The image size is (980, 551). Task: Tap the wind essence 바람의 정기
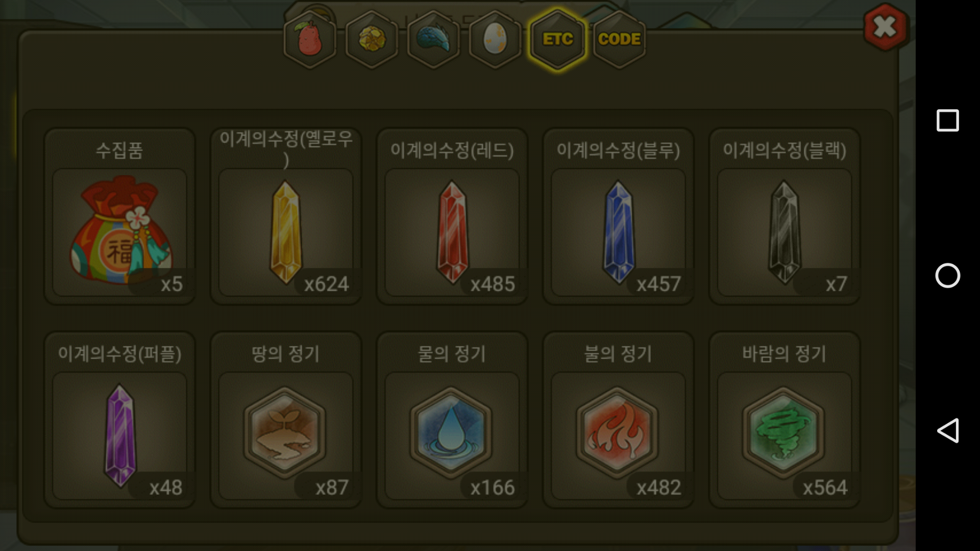click(x=785, y=420)
